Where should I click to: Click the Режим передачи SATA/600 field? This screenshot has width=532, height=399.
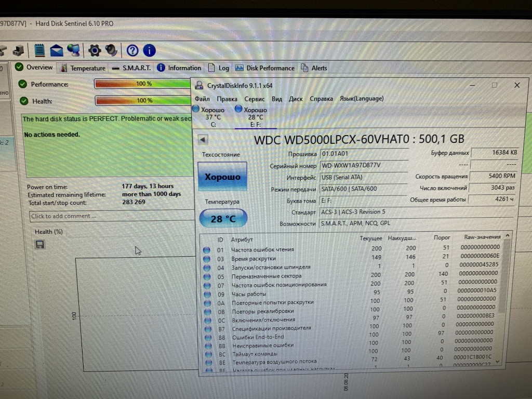[x=363, y=189]
